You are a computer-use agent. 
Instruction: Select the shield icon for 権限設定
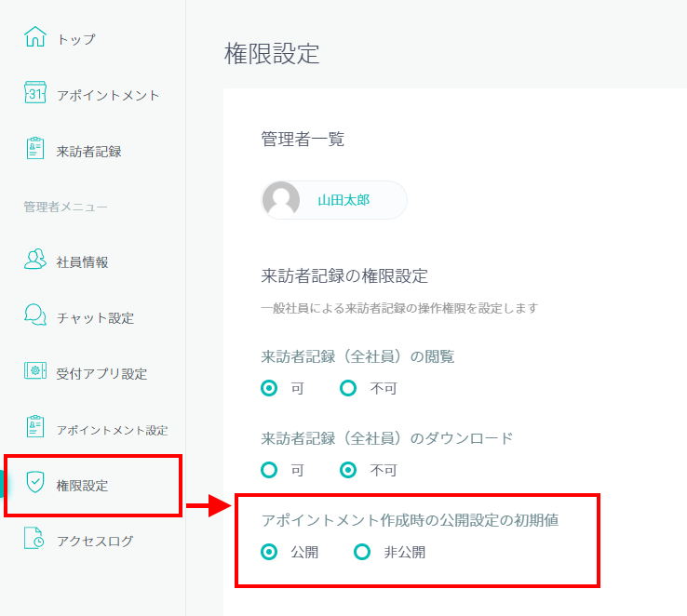click(x=35, y=482)
